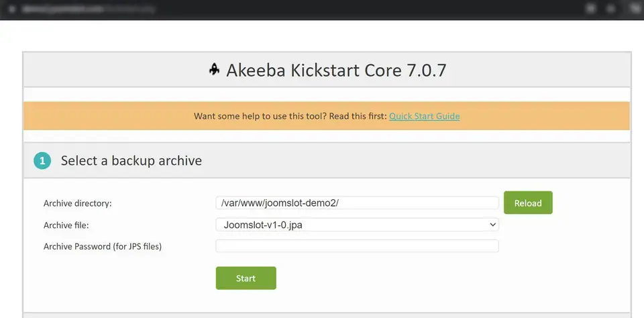Click the Archive directory input field
Viewport: 644px width, 318px height.
(357, 203)
